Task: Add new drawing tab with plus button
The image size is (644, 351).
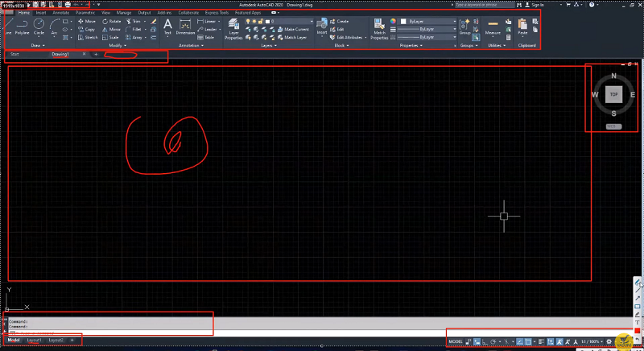Action: (96, 54)
